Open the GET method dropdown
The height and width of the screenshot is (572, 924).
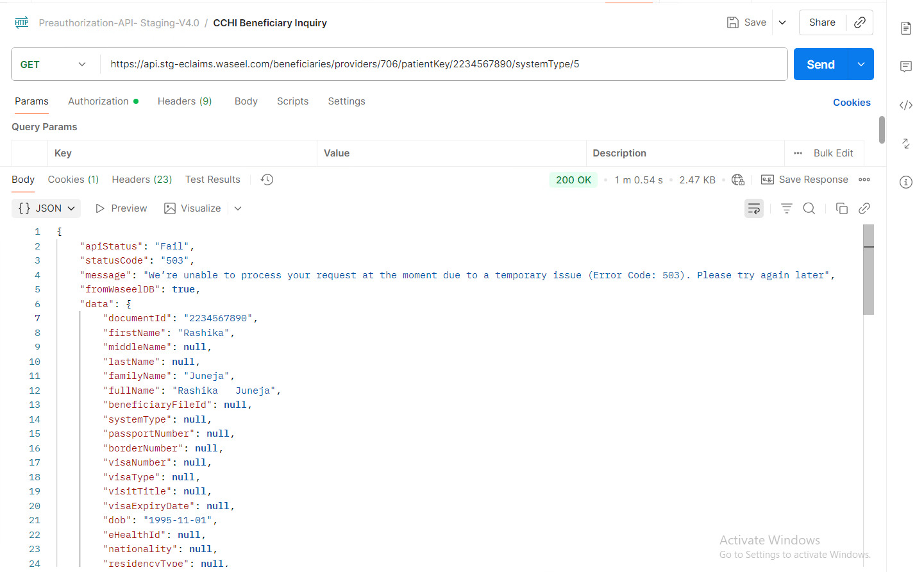click(54, 64)
